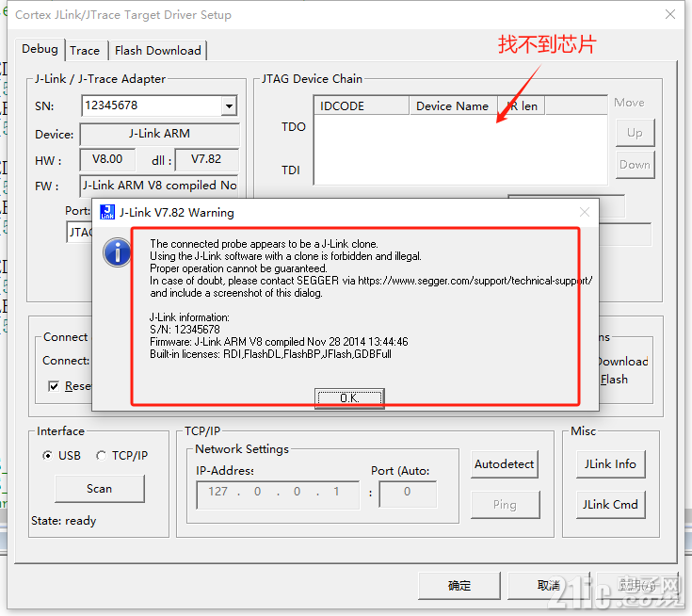The height and width of the screenshot is (616, 692).
Task: Click the 取消 cancel button
Action: point(549,586)
